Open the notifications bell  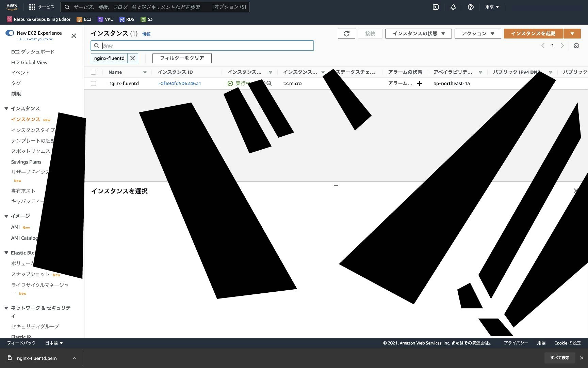453,7
